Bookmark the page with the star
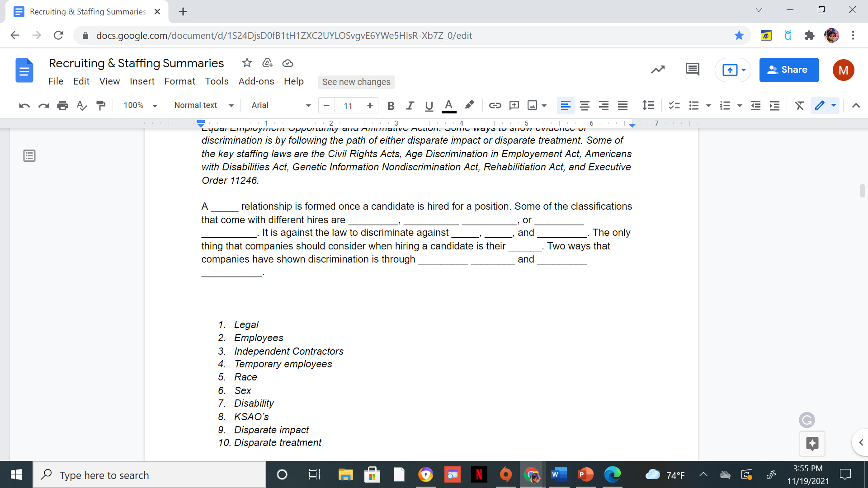 click(739, 35)
